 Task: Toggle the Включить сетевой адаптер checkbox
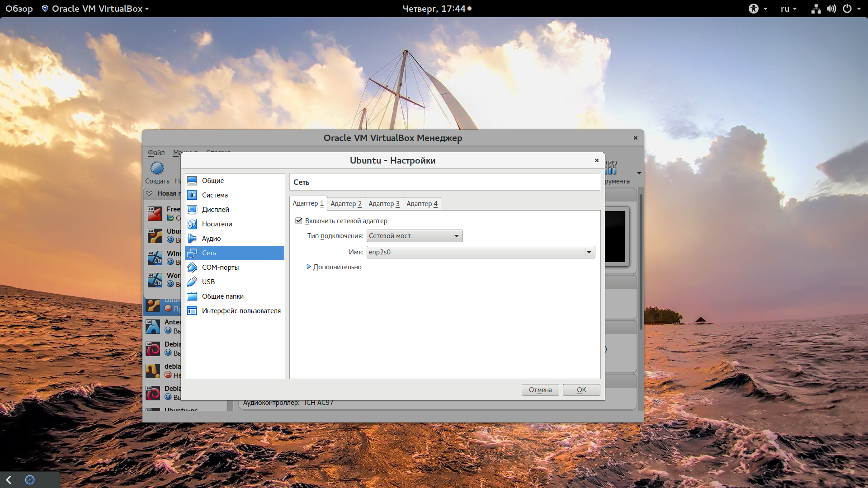click(x=300, y=221)
